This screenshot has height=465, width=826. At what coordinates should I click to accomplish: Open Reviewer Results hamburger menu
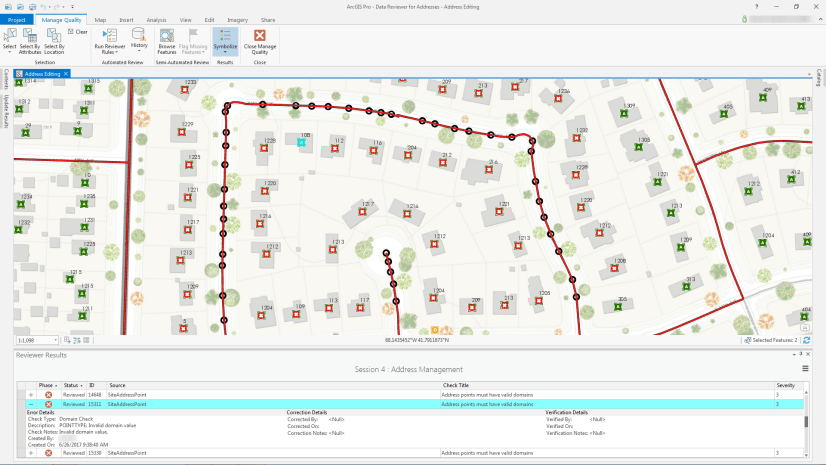(805, 369)
